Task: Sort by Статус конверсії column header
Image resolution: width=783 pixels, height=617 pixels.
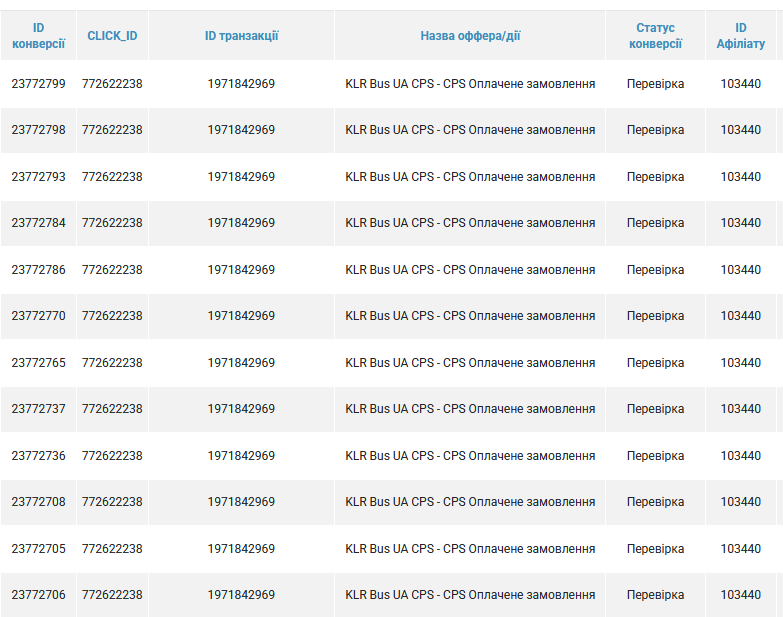Action: [655, 36]
